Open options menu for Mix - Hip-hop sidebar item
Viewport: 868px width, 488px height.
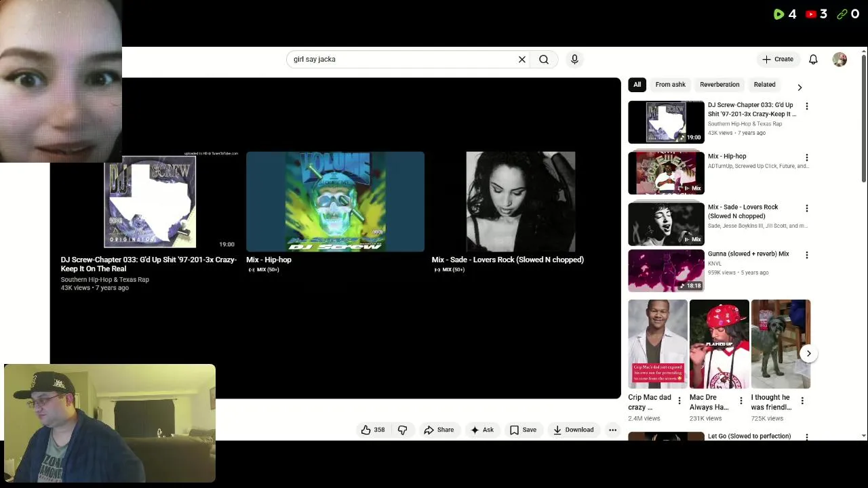[x=807, y=157]
